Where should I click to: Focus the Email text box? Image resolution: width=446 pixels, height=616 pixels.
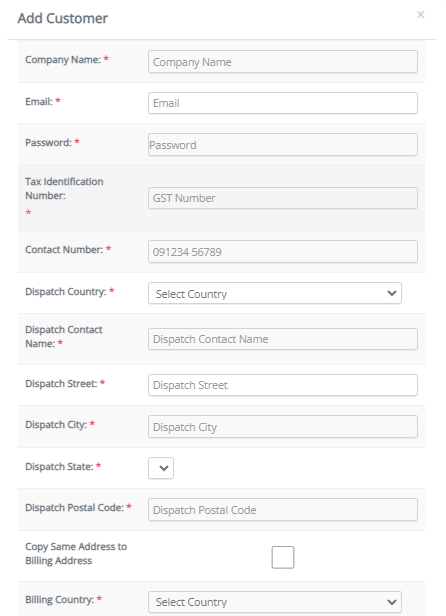click(x=283, y=103)
